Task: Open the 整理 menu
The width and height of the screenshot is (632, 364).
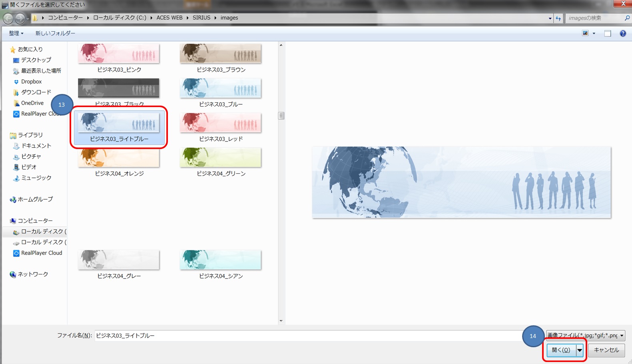Action: 16,34
